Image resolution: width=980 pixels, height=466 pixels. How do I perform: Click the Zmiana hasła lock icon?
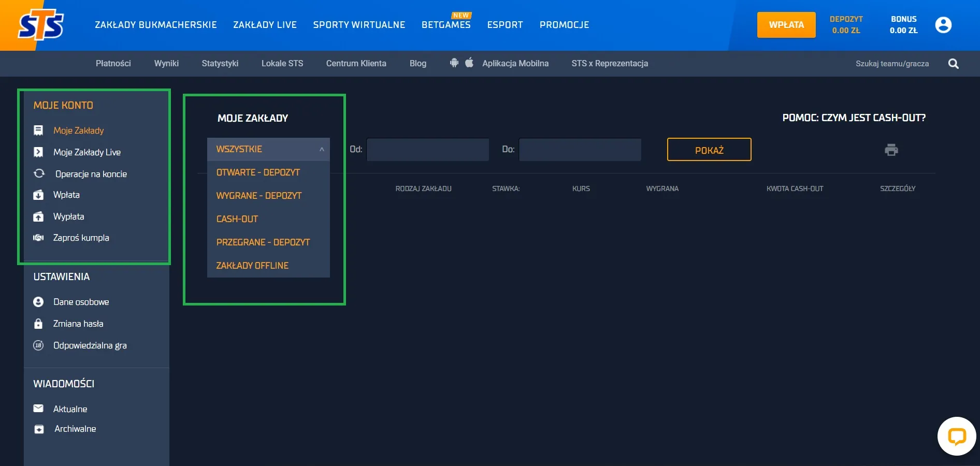38,324
